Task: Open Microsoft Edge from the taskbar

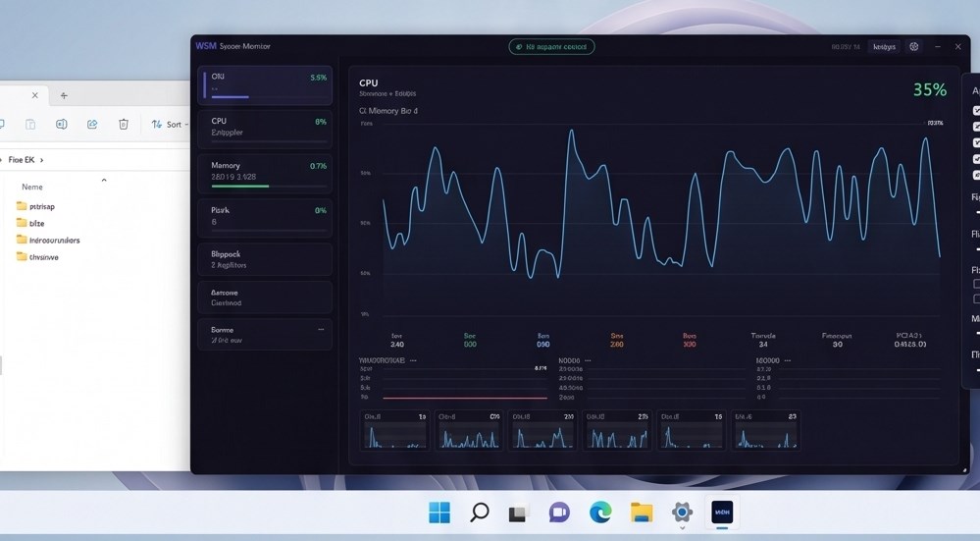Action: pos(600,513)
